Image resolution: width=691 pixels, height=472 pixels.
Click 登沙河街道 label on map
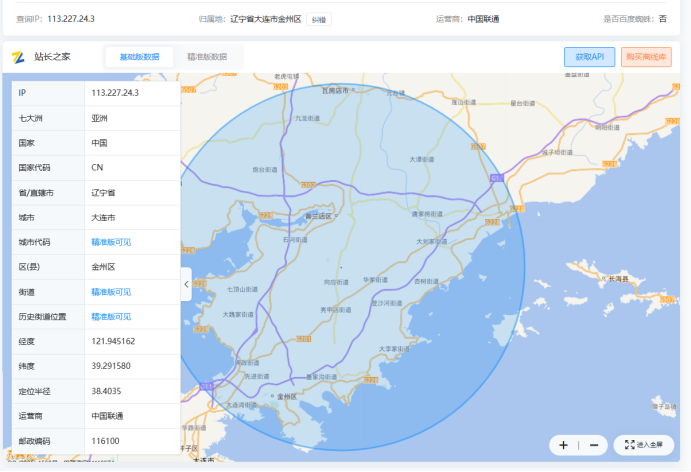click(386, 303)
